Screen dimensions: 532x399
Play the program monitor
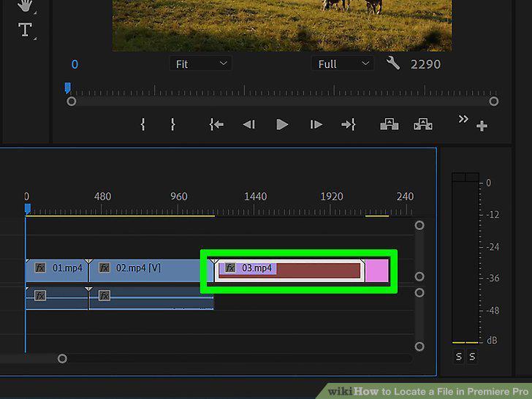pyautogui.click(x=282, y=124)
